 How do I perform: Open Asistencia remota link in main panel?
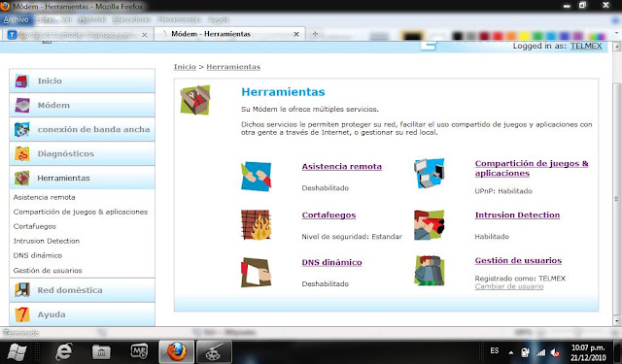click(341, 167)
